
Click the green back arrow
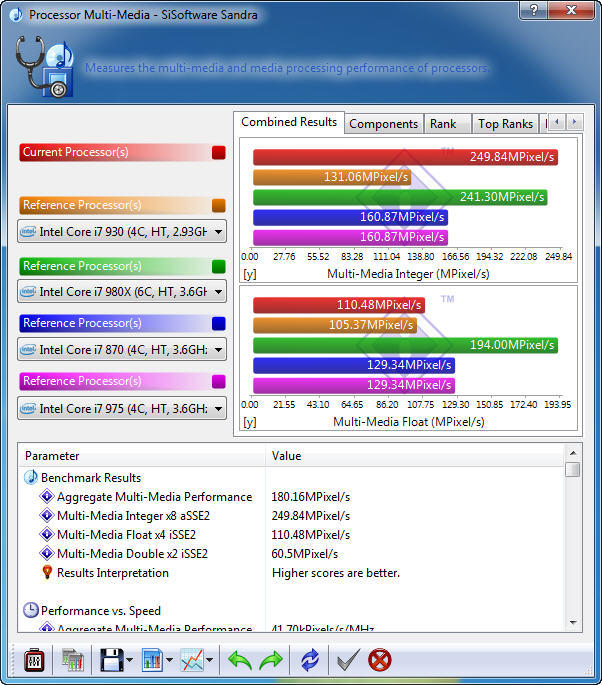[239, 660]
